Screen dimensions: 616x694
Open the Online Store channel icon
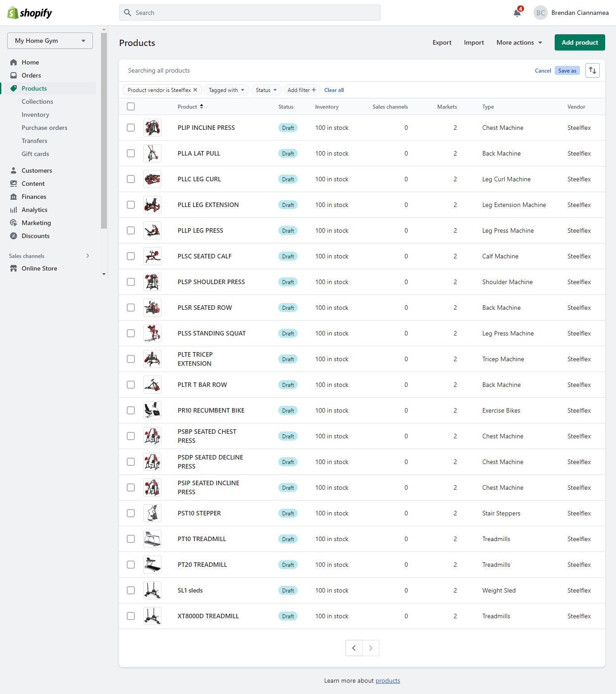click(14, 268)
